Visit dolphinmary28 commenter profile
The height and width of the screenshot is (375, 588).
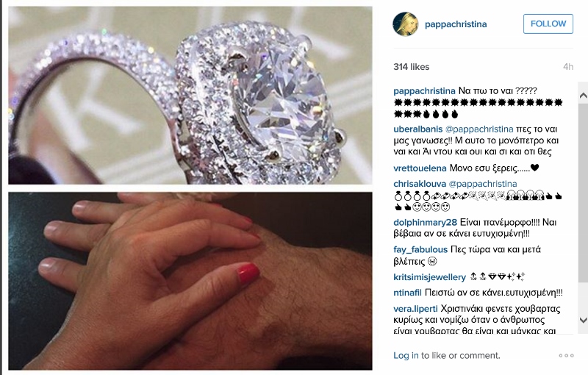425,222
